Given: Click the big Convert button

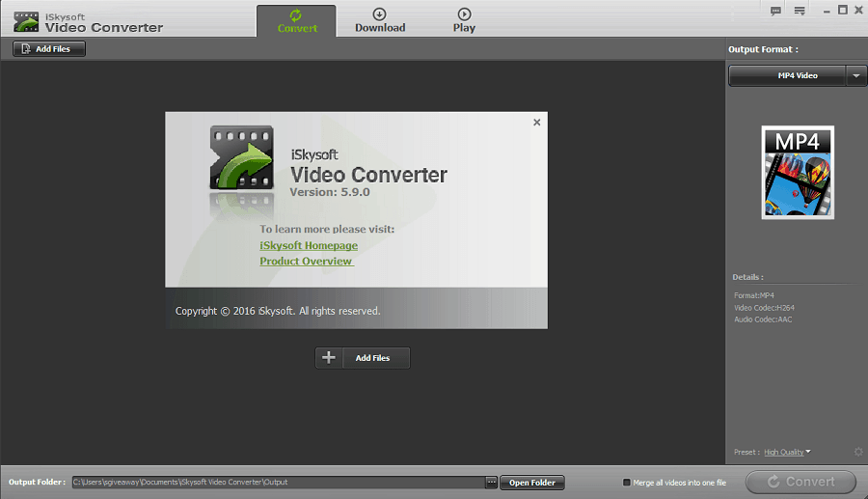Looking at the screenshot, I should pos(800,482).
